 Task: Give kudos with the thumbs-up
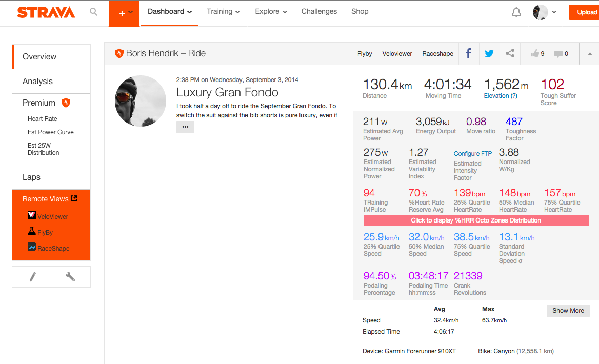[x=534, y=53]
